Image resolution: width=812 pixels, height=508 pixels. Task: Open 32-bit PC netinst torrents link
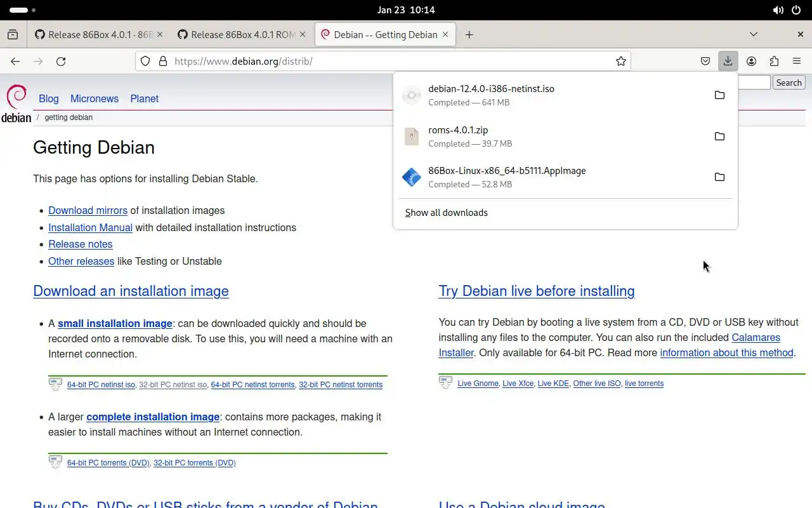point(341,385)
